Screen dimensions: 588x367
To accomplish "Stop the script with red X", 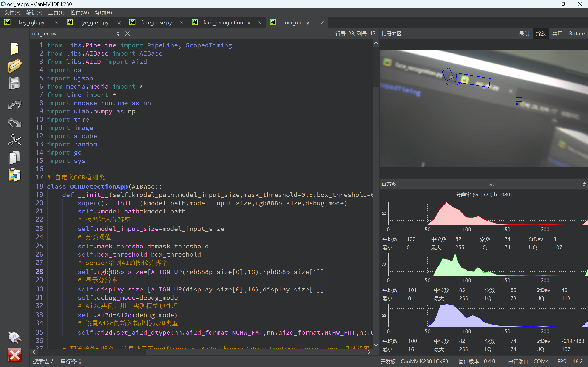I will pyautogui.click(x=14, y=355).
